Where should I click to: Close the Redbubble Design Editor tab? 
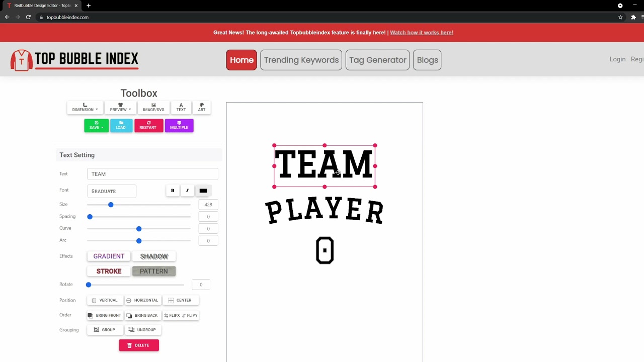76,6
